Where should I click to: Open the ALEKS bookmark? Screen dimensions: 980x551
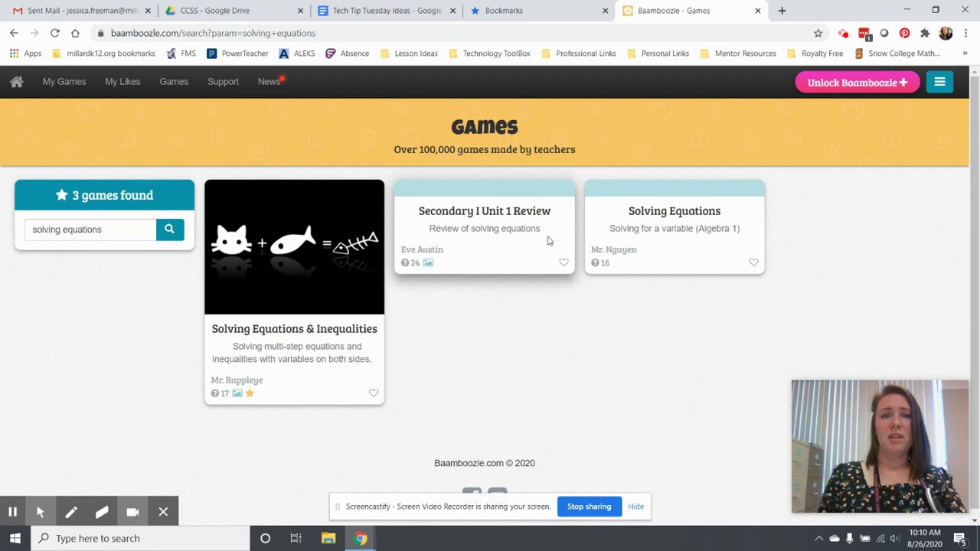pos(297,54)
